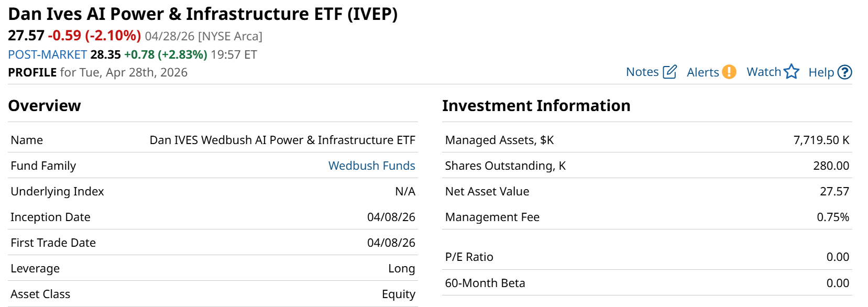
Task: Click the orange Alerts exclamation icon
Action: click(x=729, y=72)
